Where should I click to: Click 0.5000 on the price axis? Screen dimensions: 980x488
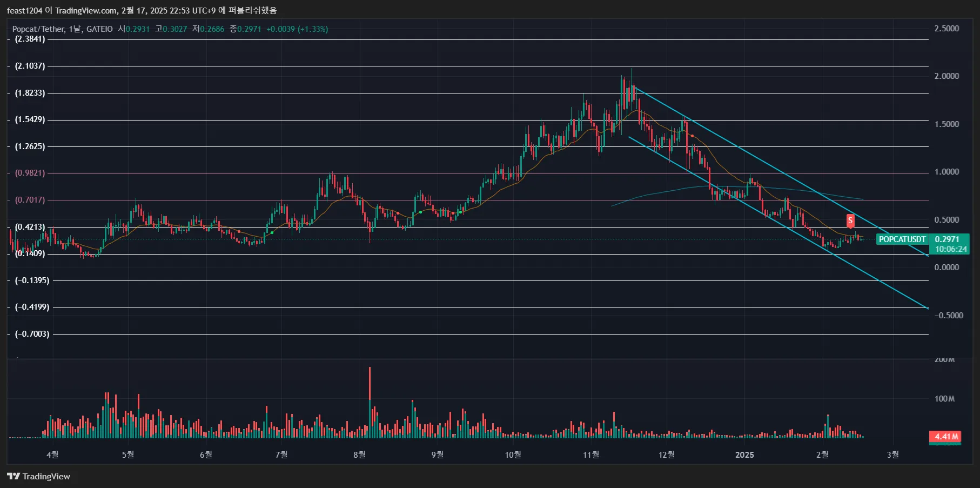click(x=947, y=220)
